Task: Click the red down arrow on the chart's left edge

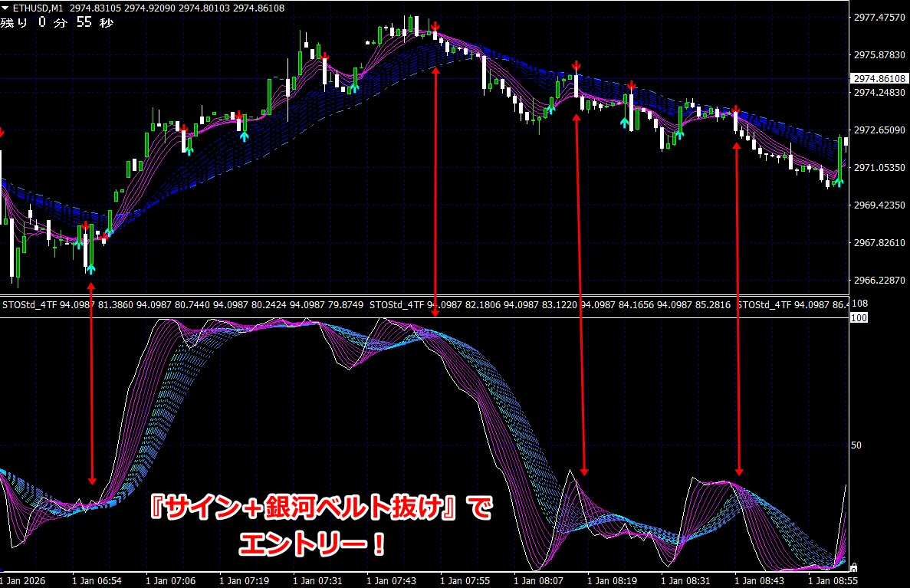Action: pos(2,133)
